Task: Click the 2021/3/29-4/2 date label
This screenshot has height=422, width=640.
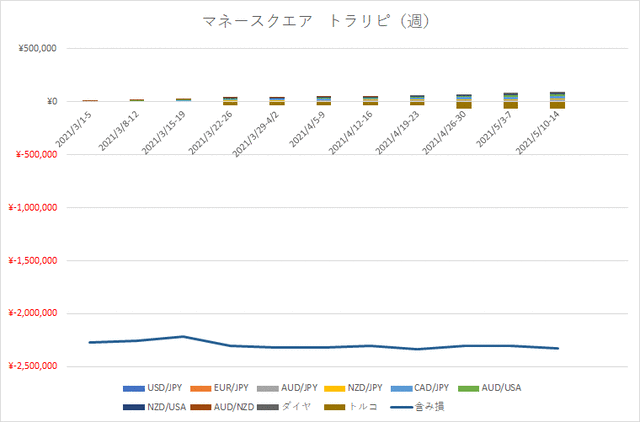Action: (256, 134)
